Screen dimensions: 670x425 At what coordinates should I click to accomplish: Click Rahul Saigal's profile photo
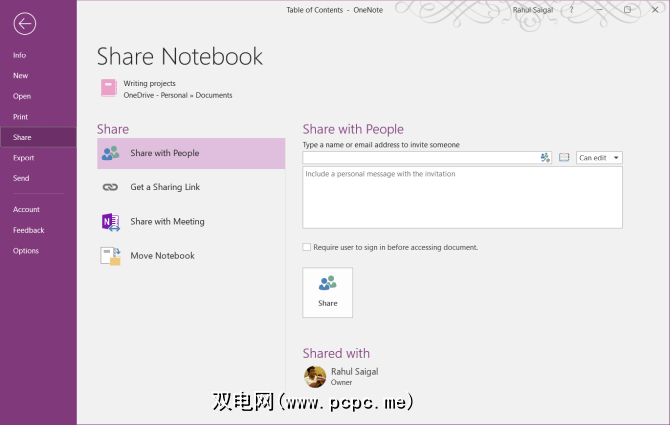(x=315, y=377)
